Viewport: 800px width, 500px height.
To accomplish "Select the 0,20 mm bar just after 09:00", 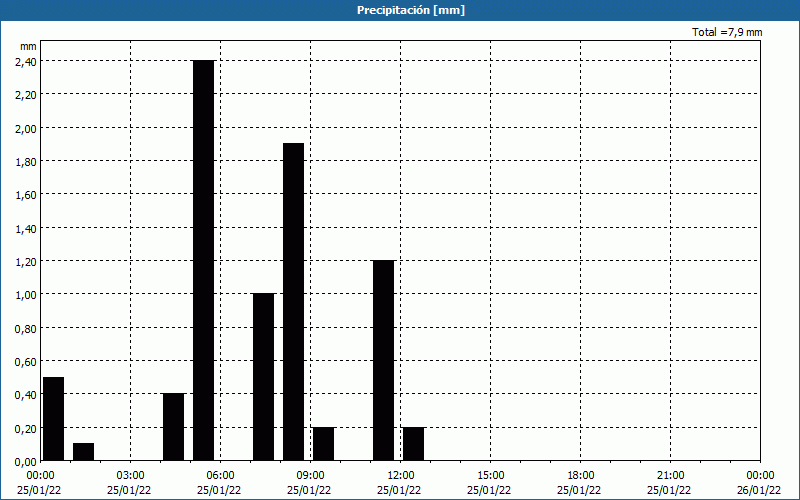I will click(x=323, y=444).
